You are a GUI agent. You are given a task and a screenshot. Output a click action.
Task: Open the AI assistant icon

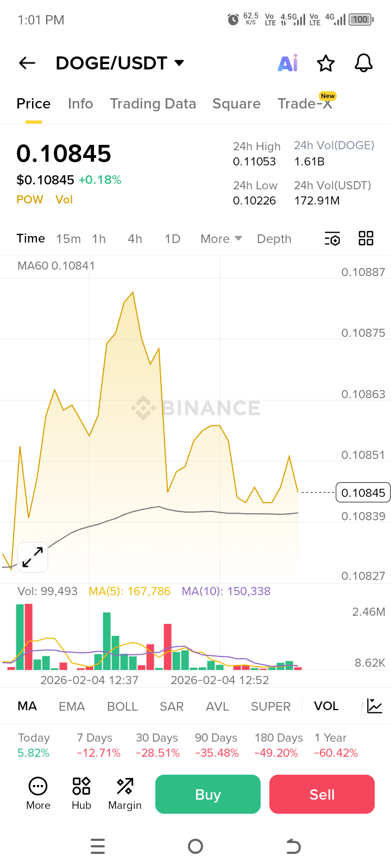pos(288,63)
